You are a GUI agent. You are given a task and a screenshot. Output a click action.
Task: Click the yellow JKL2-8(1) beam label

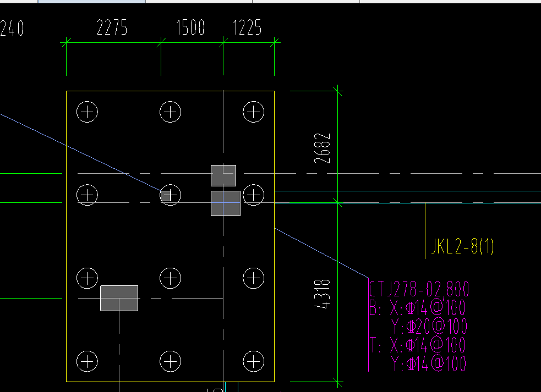(463, 246)
